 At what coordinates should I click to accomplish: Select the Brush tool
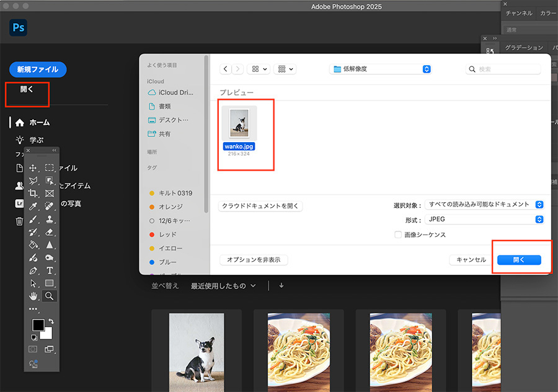tap(33, 220)
